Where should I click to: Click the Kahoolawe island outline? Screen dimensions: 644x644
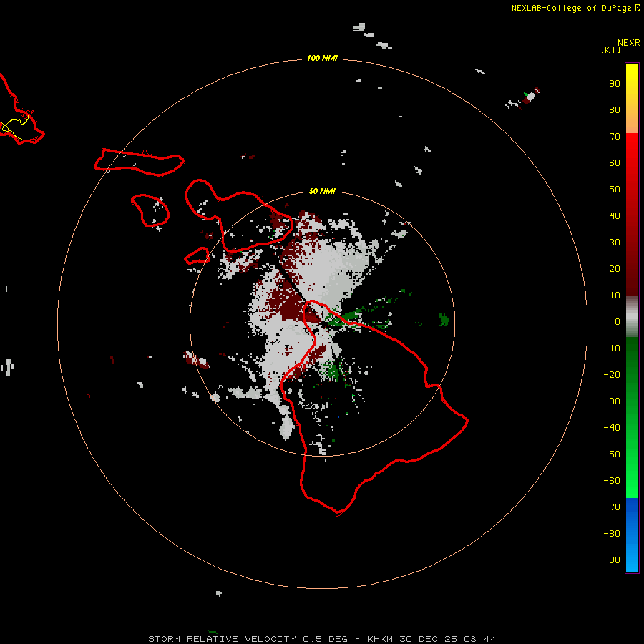[197, 256]
